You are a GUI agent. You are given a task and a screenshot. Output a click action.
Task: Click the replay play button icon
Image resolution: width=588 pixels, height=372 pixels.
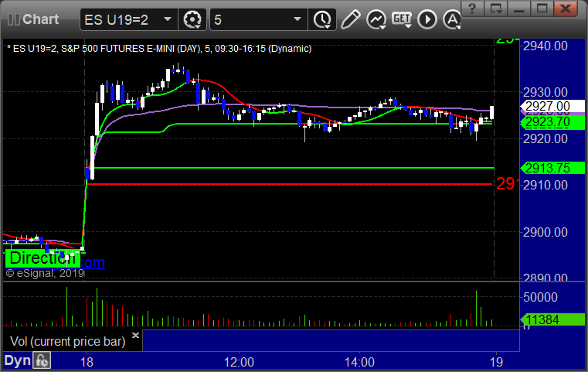pyautogui.click(x=427, y=19)
